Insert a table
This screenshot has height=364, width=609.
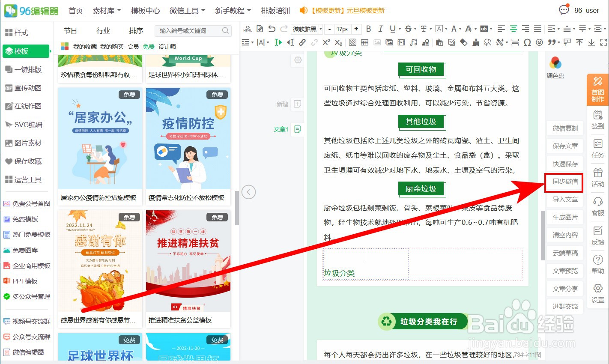[x=364, y=42]
